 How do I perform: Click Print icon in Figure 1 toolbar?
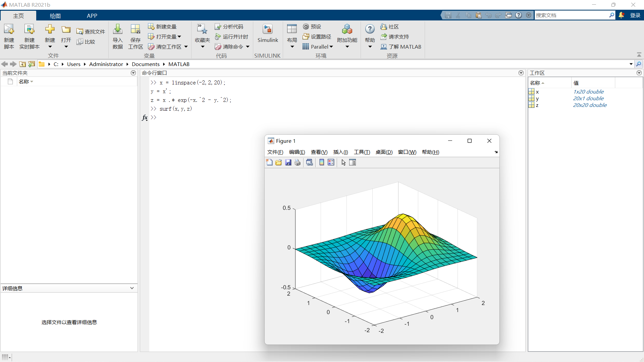pos(298,163)
